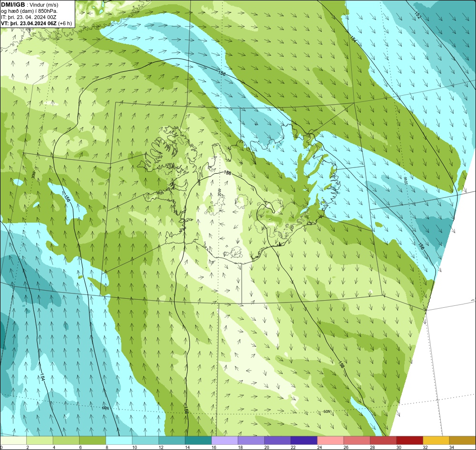Click the legend tick label '8'
Image resolution: width=476 pixels, height=450 pixels.
point(107,447)
